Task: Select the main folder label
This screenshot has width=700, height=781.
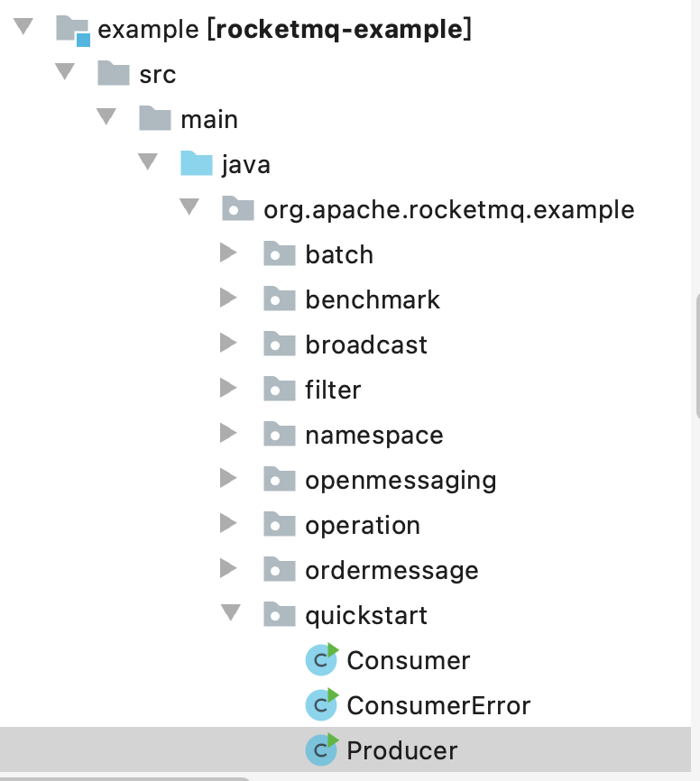Action: (209, 119)
